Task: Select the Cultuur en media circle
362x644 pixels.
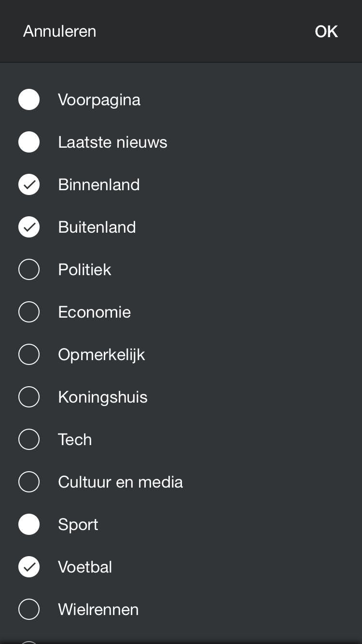Action: (x=29, y=482)
